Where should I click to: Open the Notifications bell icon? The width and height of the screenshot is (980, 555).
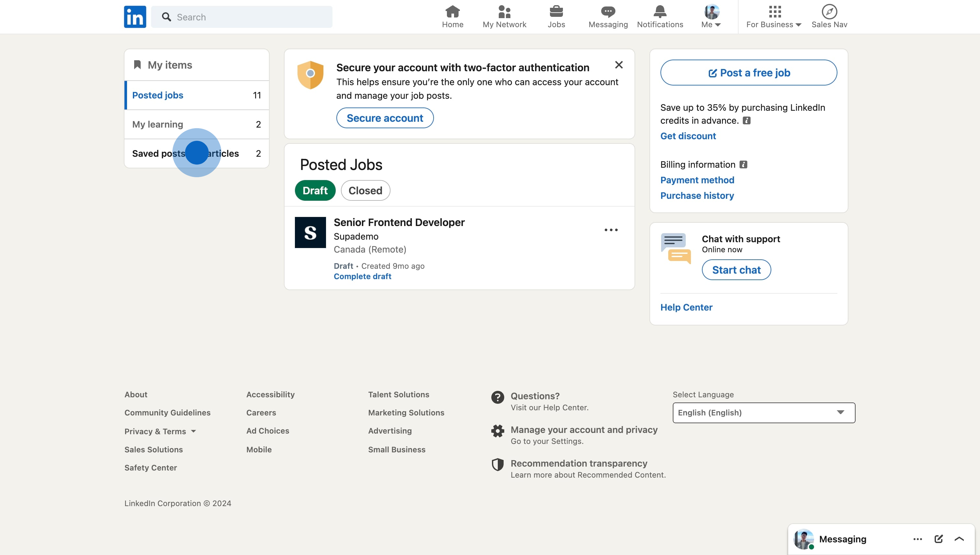pyautogui.click(x=659, y=12)
